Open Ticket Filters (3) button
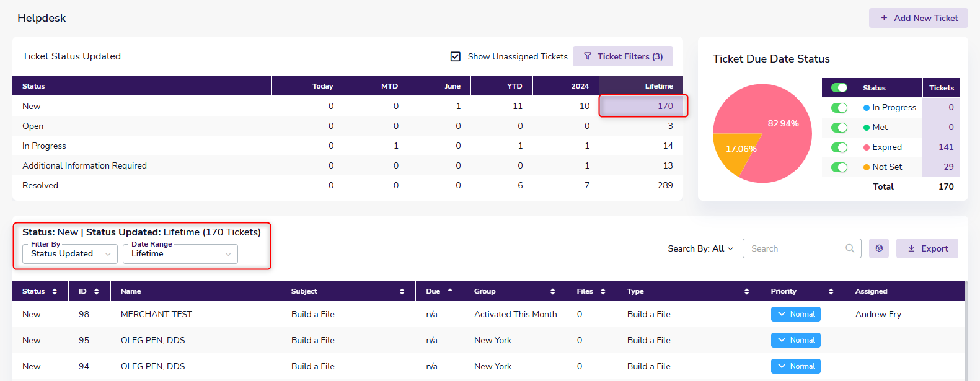The width and height of the screenshot is (980, 381). coord(622,56)
